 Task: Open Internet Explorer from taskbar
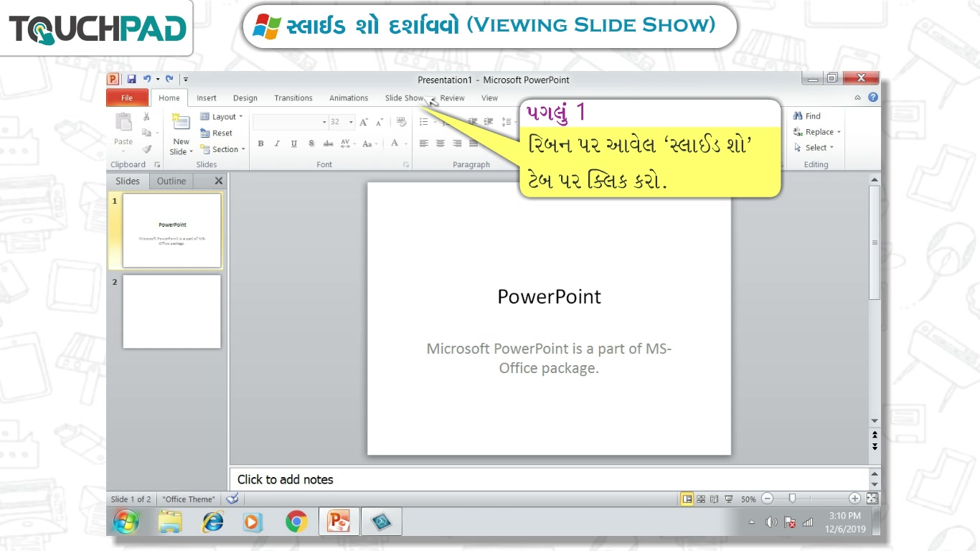click(212, 522)
